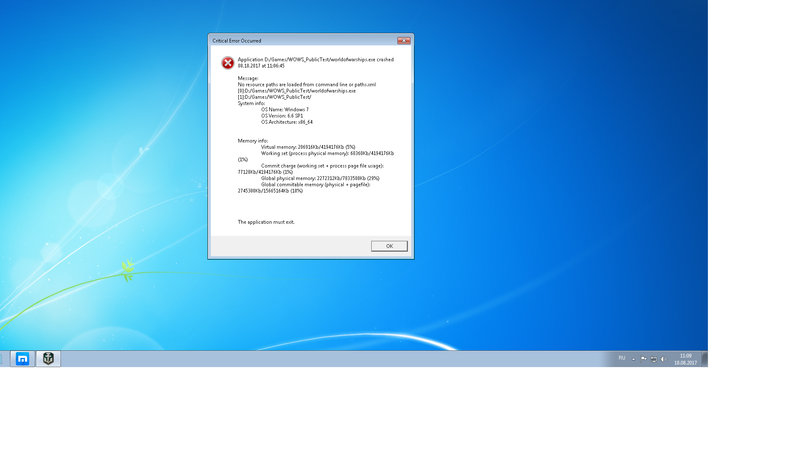The height and width of the screenshot is (450, 800).
Task: Open Action Center flag icon
Action: 646,358
